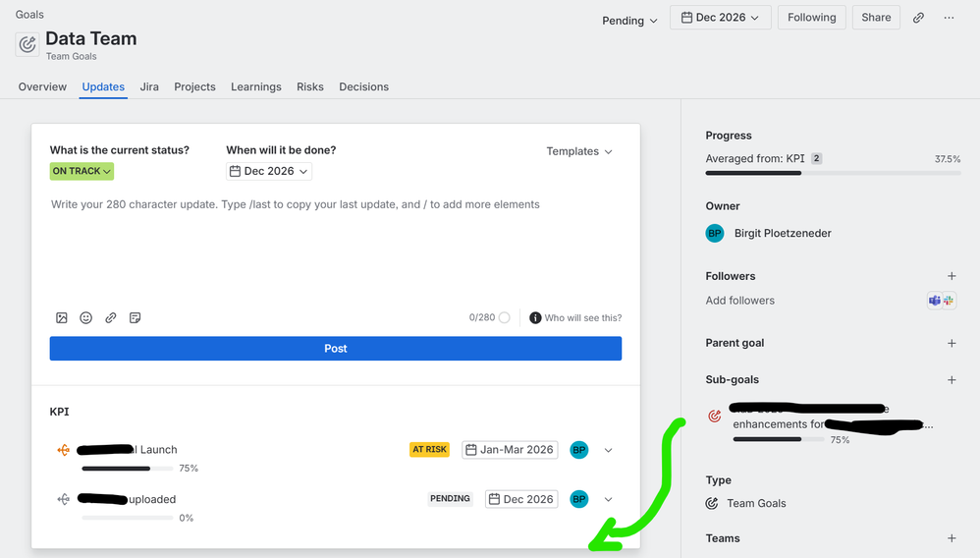The width and height of the screenshot is (980, 558).
Task: Go to the Projects tab
Action: tap(195, 87)
